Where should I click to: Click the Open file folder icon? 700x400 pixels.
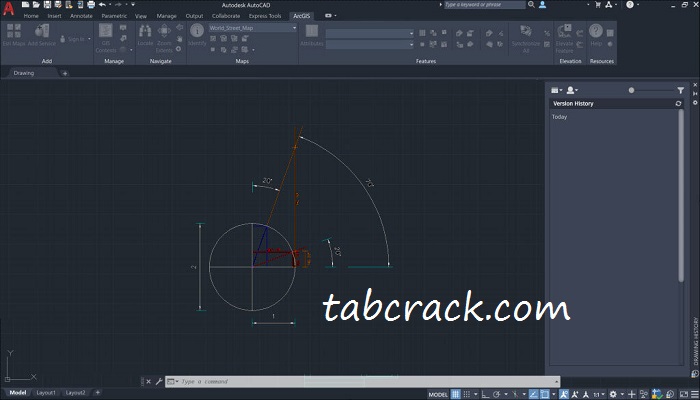click(x=36, y=5)
